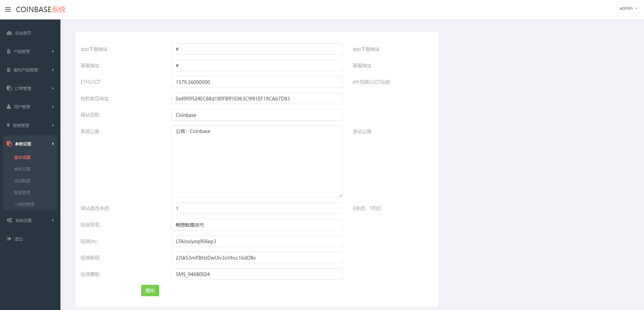Click the 订单管理 document icon

point(9,88)
